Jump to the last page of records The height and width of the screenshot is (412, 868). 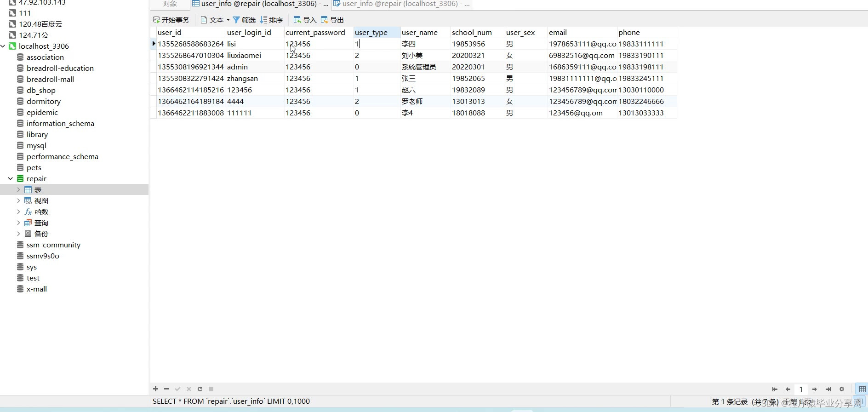click(x=828, y=389)
